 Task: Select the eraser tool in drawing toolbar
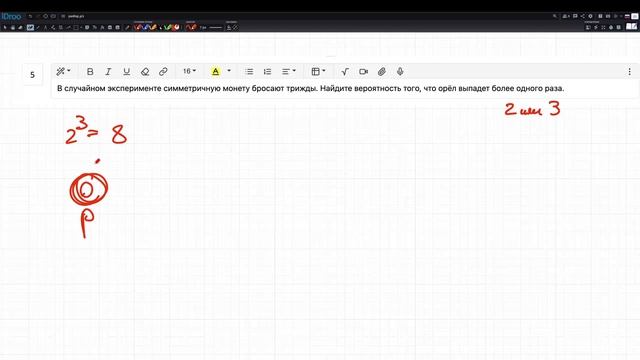tap(20, 27)
